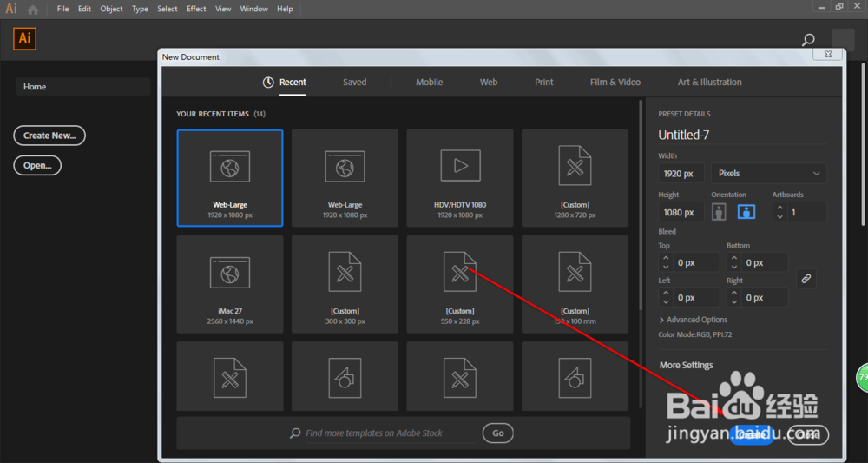Click the Untitled-7 document name field
Screen dimensions: 868x463
pos(742,135)
